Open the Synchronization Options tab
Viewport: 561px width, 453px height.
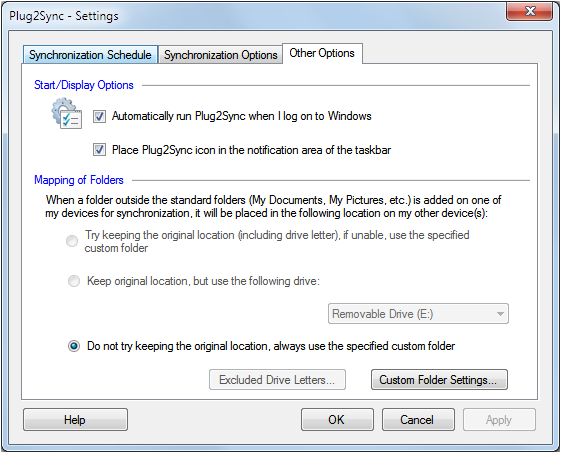[x=220, y=55]
